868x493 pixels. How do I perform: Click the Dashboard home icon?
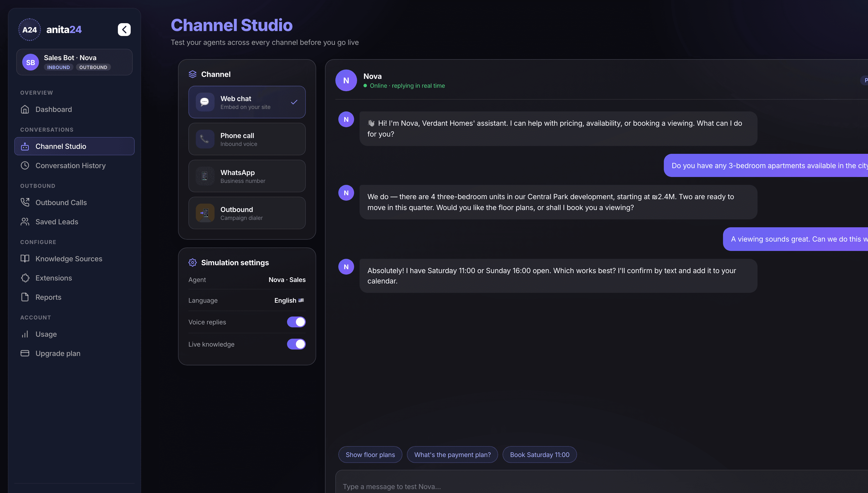[25, 109]
